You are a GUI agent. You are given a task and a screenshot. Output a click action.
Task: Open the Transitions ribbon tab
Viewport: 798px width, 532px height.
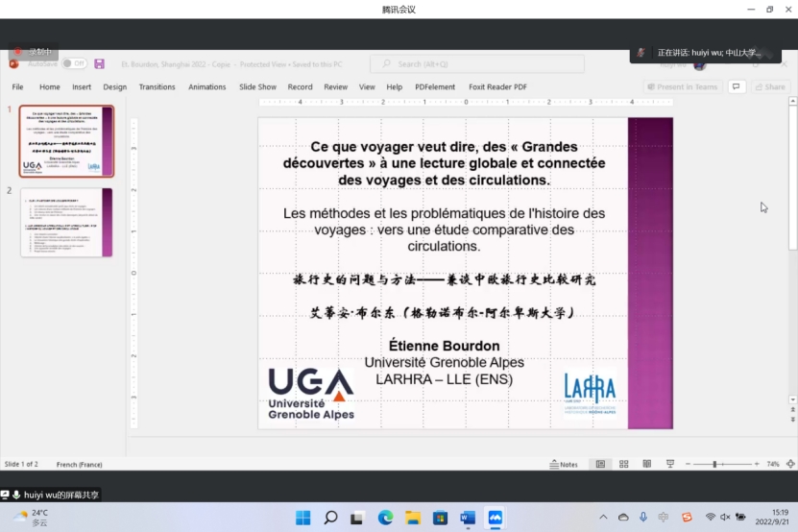click(157, 86)
